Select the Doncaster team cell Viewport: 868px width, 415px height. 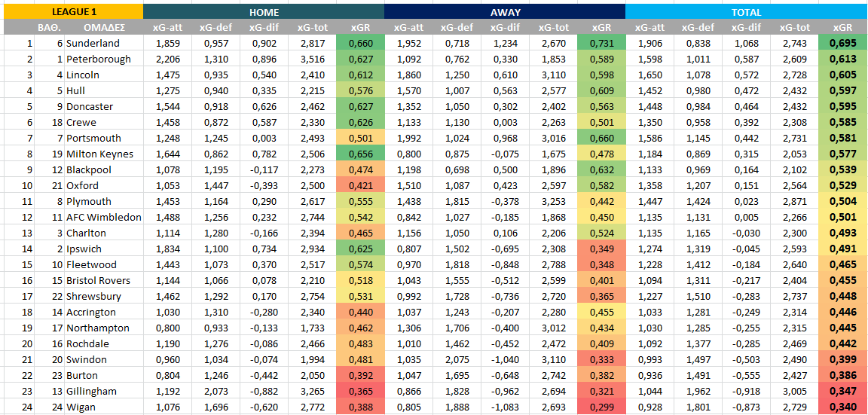[104, 106]
